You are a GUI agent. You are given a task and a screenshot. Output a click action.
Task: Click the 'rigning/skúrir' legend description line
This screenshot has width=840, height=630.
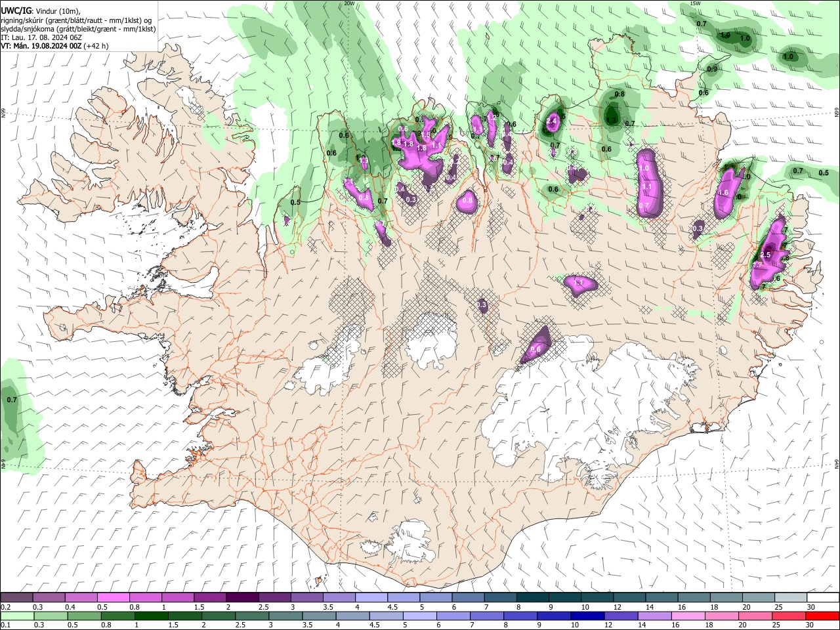(x=77, y=20)
